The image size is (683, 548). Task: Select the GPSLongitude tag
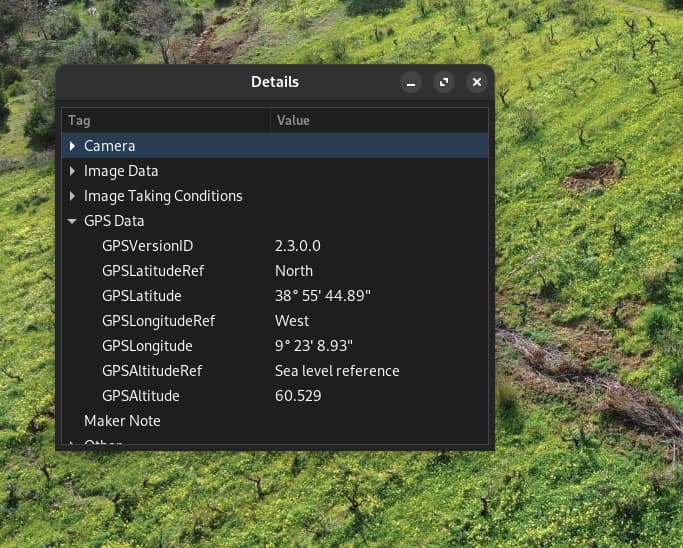pos(147,346)
